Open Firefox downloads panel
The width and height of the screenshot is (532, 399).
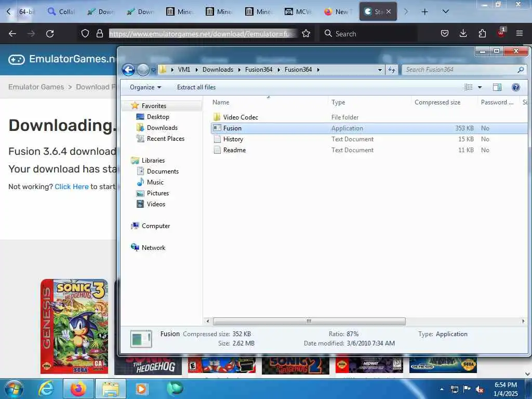coord(463,33)
